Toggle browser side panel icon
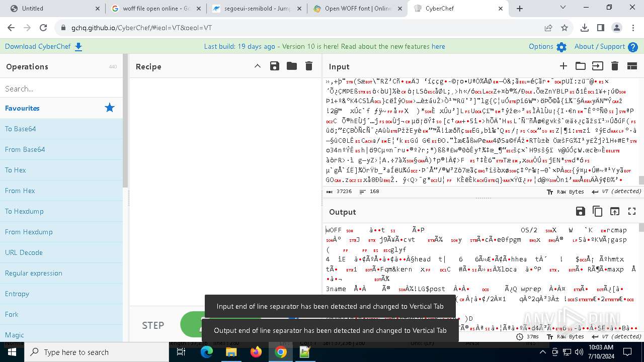The image size is (644, 362). tap(601, 28)
